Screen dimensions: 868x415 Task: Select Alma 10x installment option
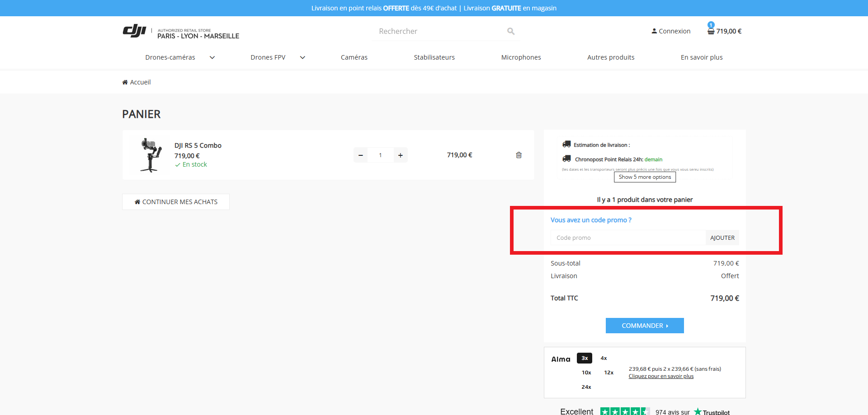point(586,373)
